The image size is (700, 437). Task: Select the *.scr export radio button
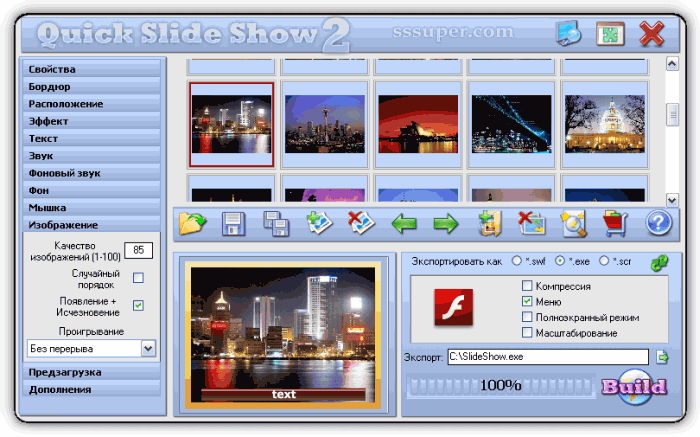point(604,261)
